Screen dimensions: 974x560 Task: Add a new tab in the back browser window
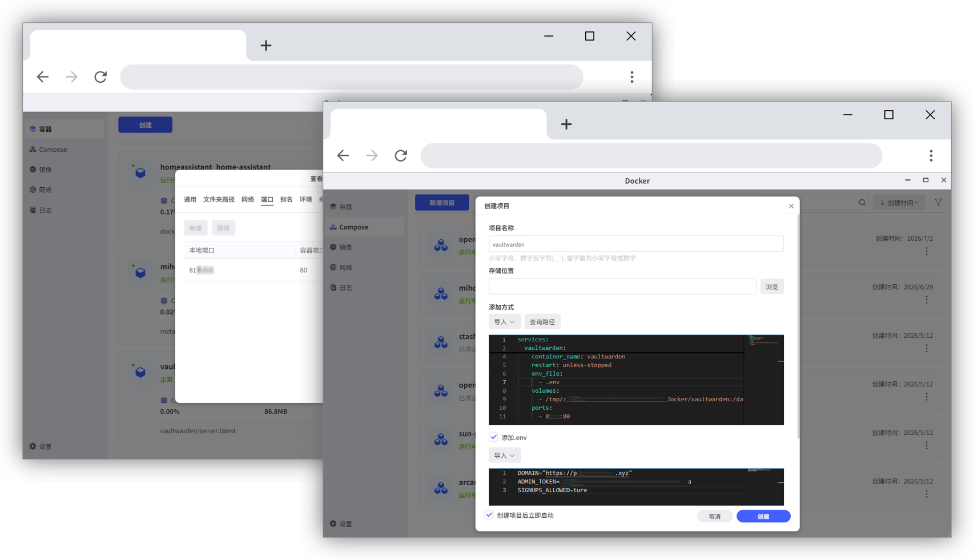coord(265,45)
